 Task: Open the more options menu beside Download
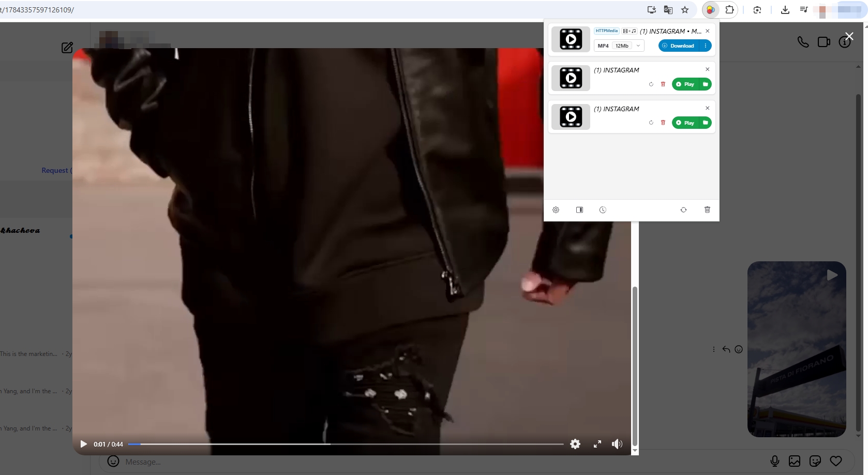[706, 46]
